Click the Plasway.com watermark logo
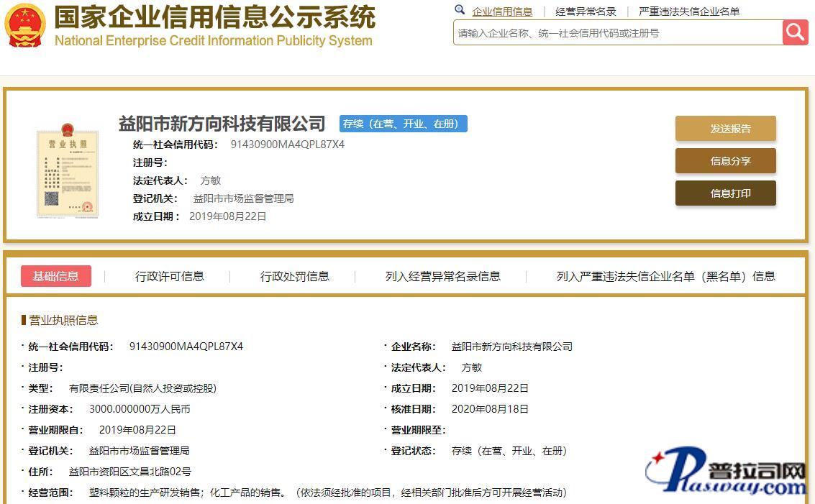The image size is (815, 504). point(725,472)
